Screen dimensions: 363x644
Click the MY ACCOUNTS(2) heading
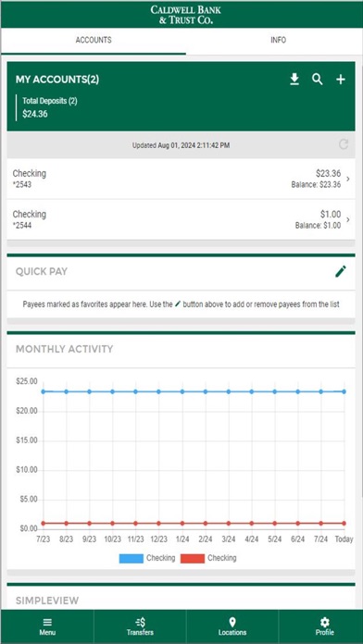(x=57, y=80)
